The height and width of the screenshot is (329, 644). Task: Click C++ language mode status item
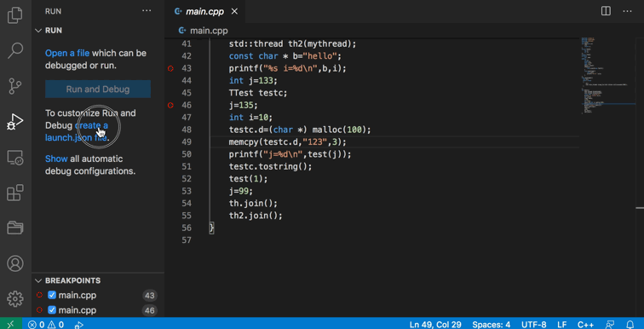(586, 325)
